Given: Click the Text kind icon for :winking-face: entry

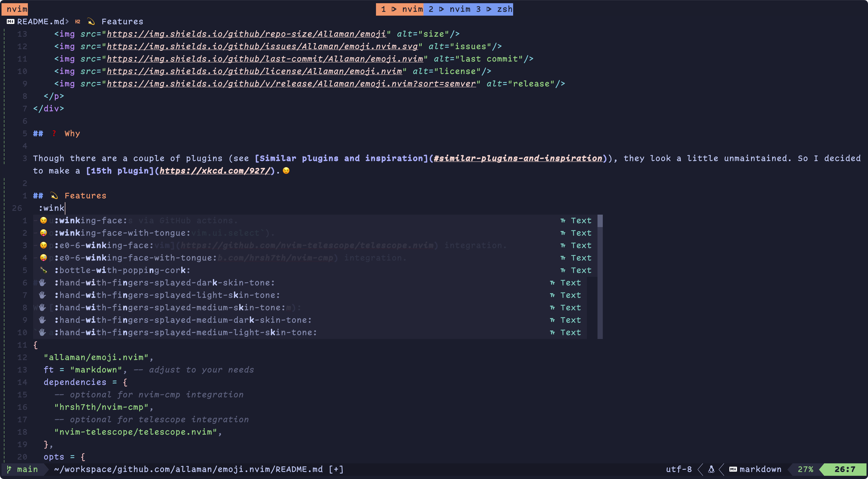Looking at the screenshot, I should click(563, 220).
